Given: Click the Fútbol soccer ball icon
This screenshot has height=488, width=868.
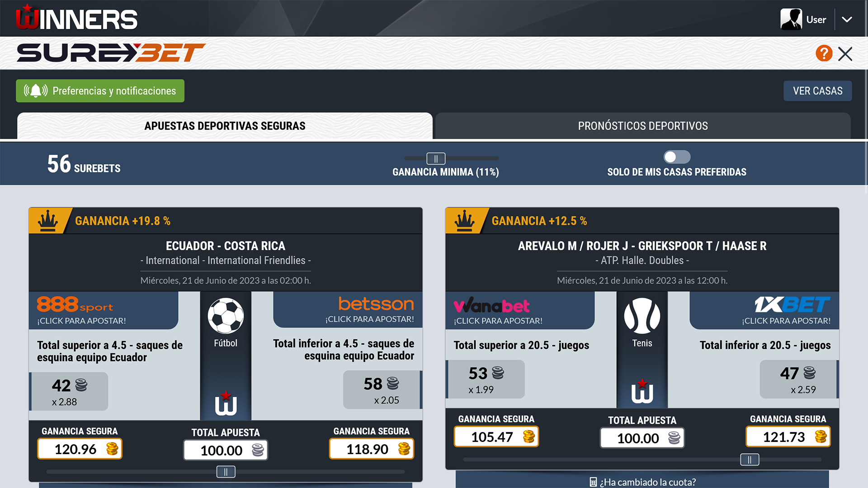Looking at the screenshot, I should point(226,316).
